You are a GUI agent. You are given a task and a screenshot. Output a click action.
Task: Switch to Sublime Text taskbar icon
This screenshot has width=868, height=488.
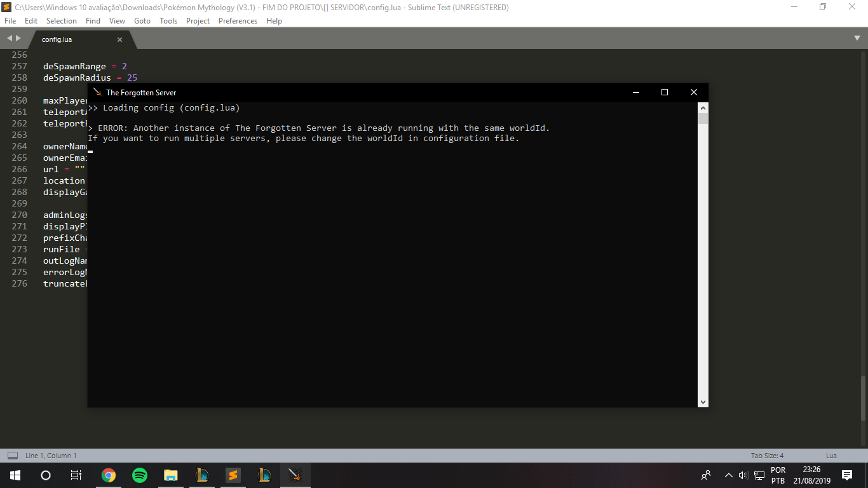tap(233, 475)
